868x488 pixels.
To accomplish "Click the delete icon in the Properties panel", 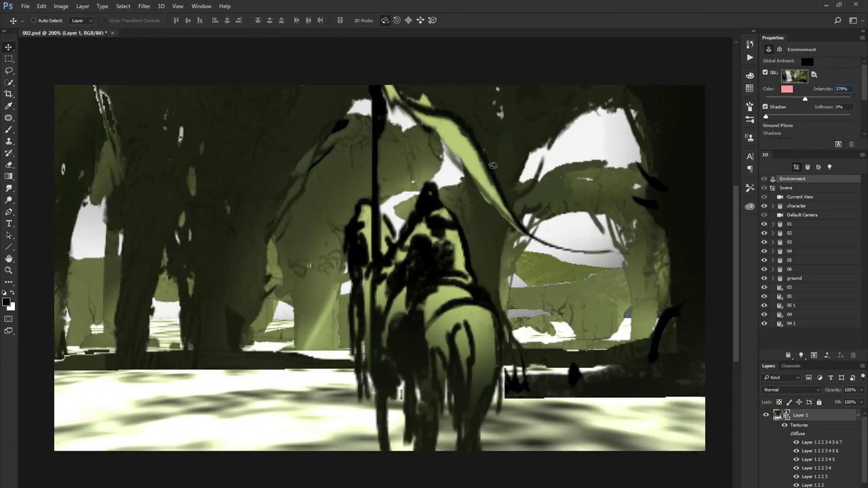I will click(851, 144).
